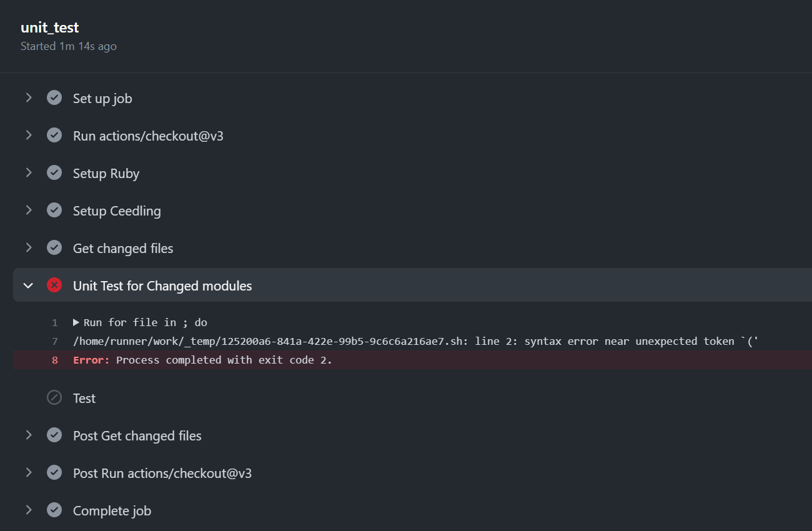The image size is (812, 531).
Task: Click the Complete job success icon
Action: (x=54, y=510)
